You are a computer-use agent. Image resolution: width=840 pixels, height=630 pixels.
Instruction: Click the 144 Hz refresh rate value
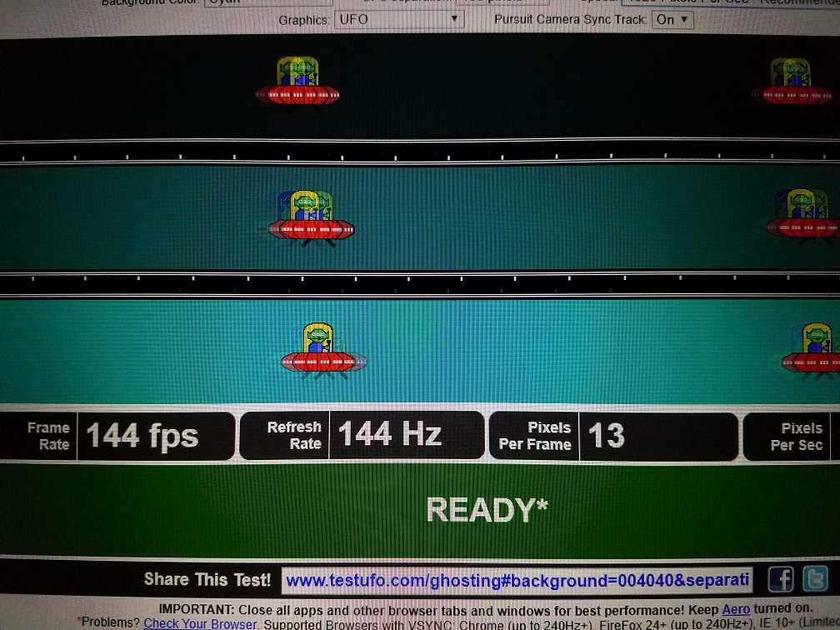point(389,433)
